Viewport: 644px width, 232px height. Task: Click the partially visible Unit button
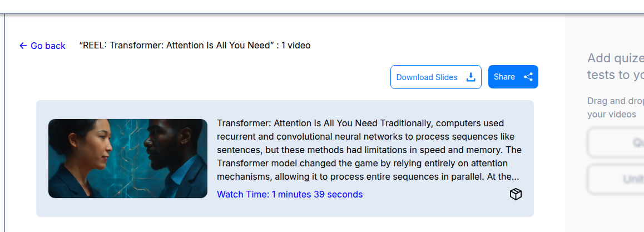click(617, 179)
